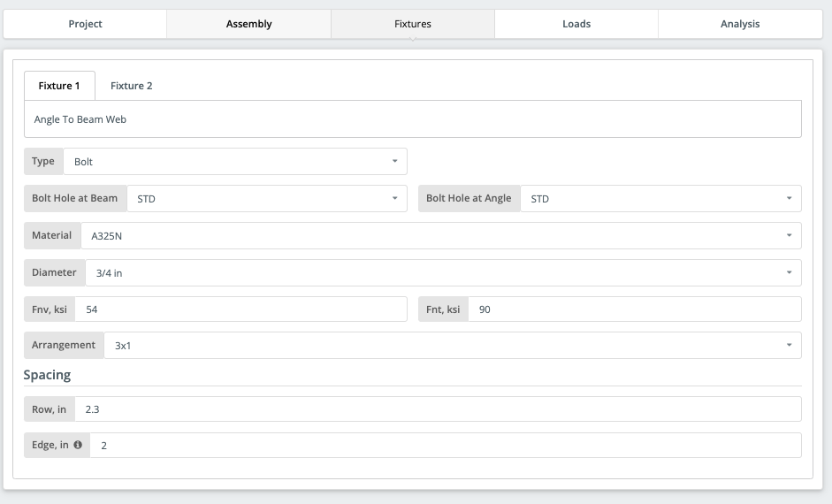
Task: Click the Row, in spacing field
Action: pyautogui.click(x=438, y=409)
